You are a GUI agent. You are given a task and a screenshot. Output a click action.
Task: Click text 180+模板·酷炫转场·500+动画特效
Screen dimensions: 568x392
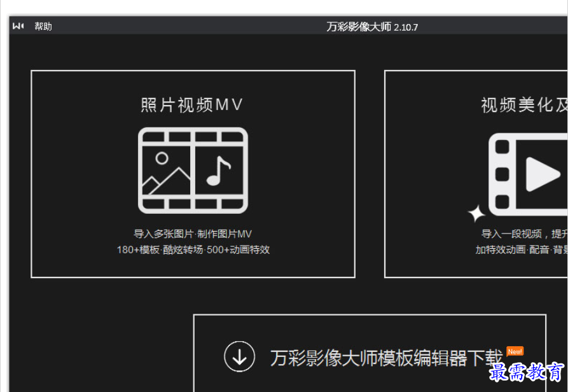193,249
